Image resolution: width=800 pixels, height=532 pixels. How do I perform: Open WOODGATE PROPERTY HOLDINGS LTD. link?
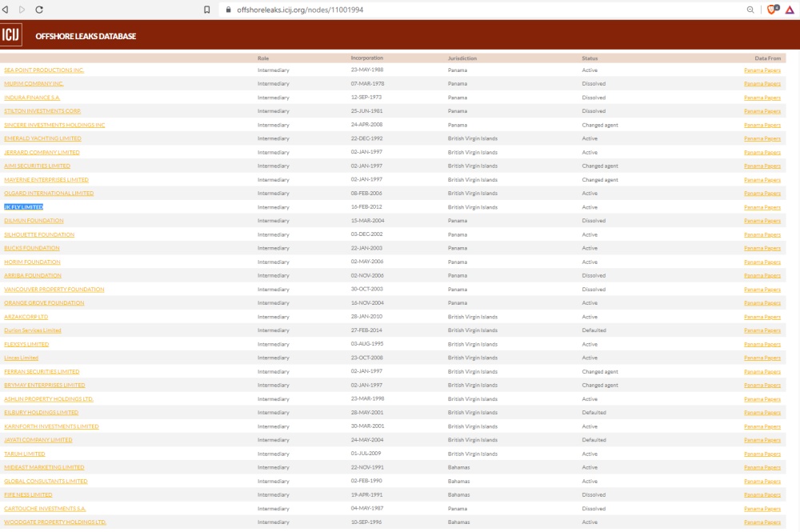[x=54, y=522]
